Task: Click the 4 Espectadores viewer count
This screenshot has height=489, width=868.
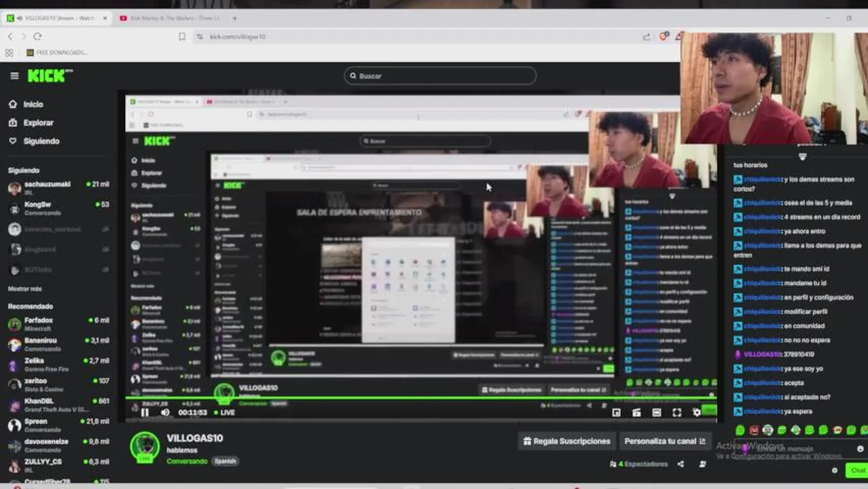Action: [x=639, y=464]
